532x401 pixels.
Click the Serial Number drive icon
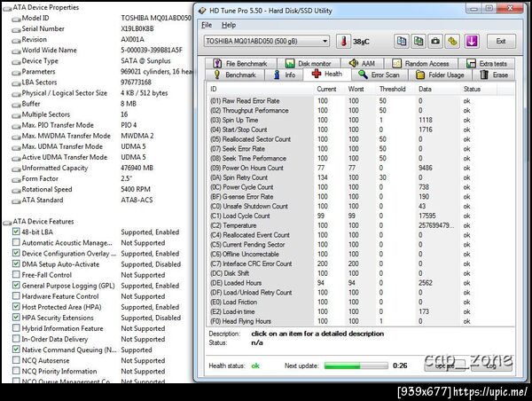tap(16, 30)
